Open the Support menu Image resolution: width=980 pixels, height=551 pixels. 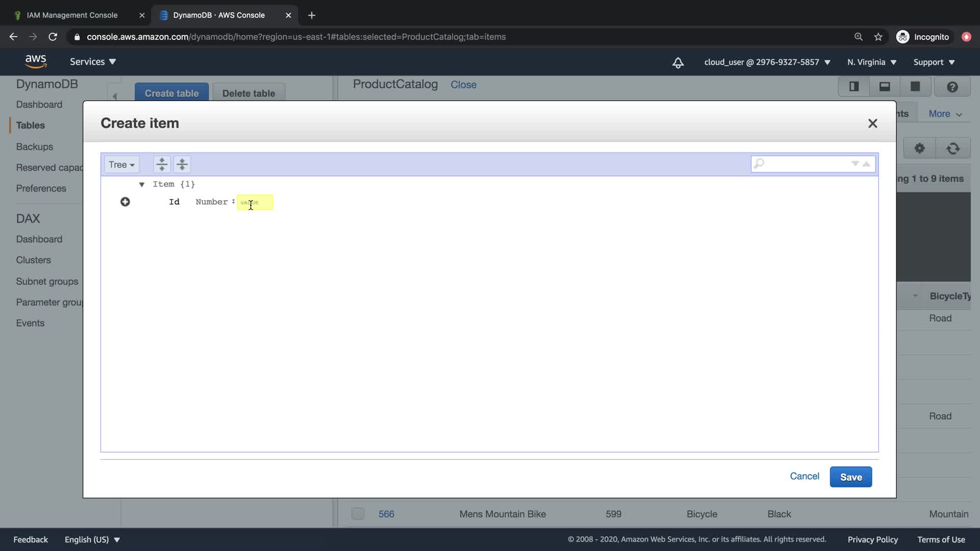934,62
